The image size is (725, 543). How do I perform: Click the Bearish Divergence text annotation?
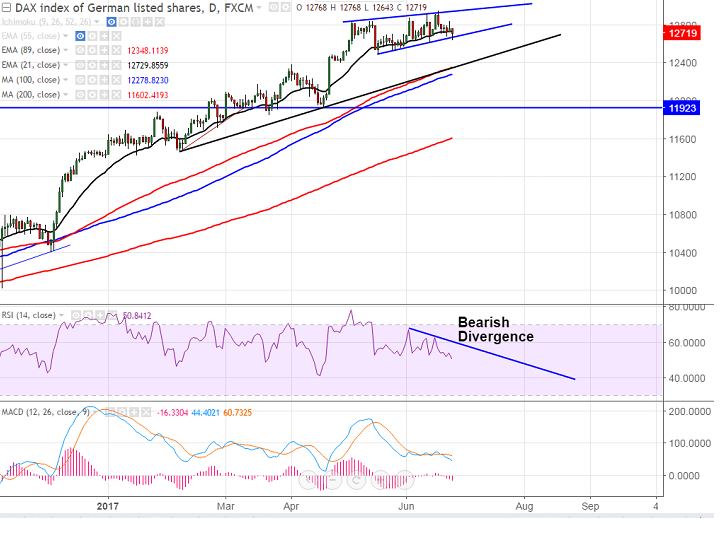point(495,329)
